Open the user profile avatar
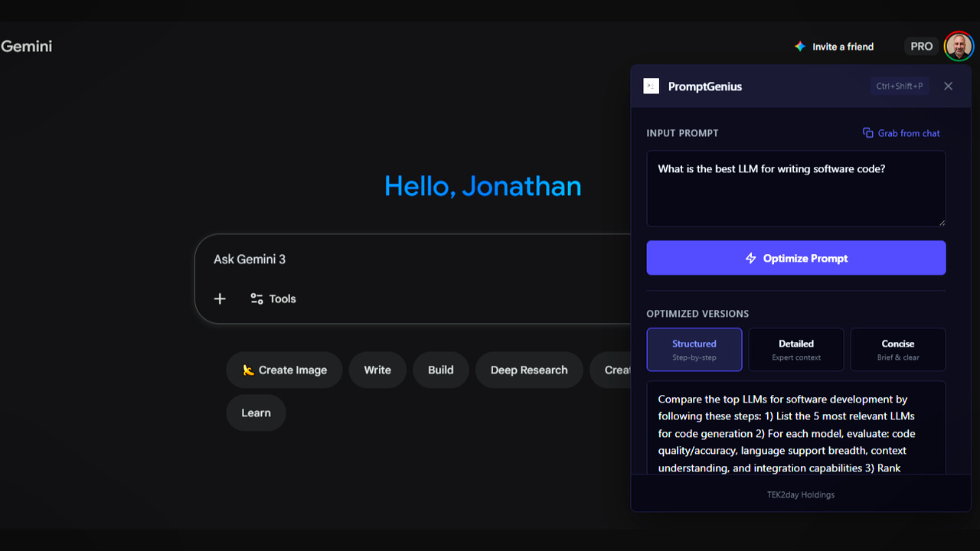Screen dimensions: 980x551 (x=959, y=47)
